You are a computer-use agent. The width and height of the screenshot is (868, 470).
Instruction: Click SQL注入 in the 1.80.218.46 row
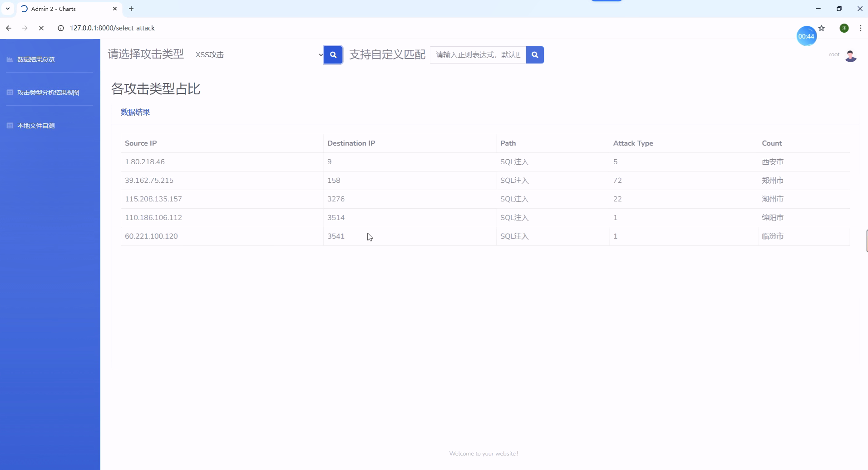click(514, 162)
